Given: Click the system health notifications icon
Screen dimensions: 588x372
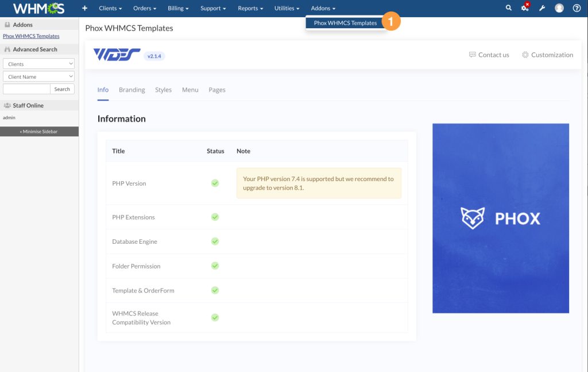Looking at the screenshot, I should 524,8.
